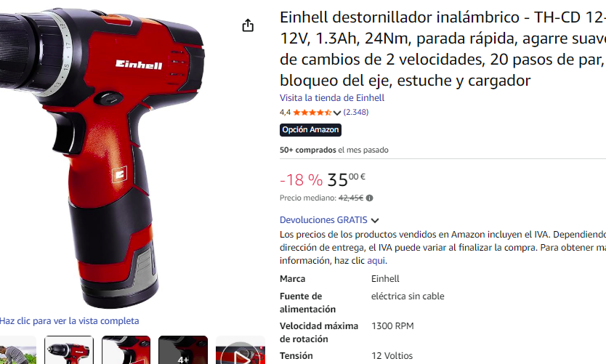This screenshot has width=606, height=364.
Task: Click the struck-through 42,45€ median price
Action: tap(351, 198)
